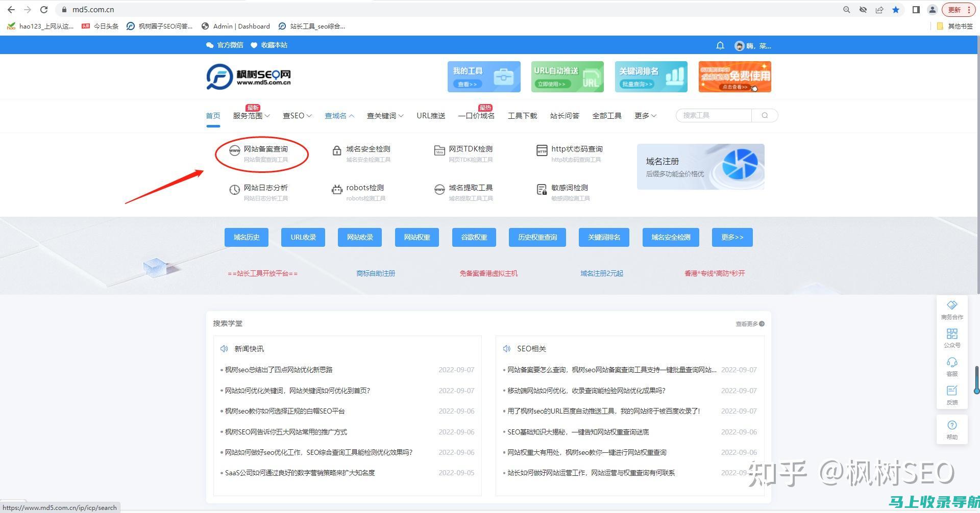Screen dimensions: 980x513
Task: Click the user avatar in the blue bar
Action: [739, 46]
